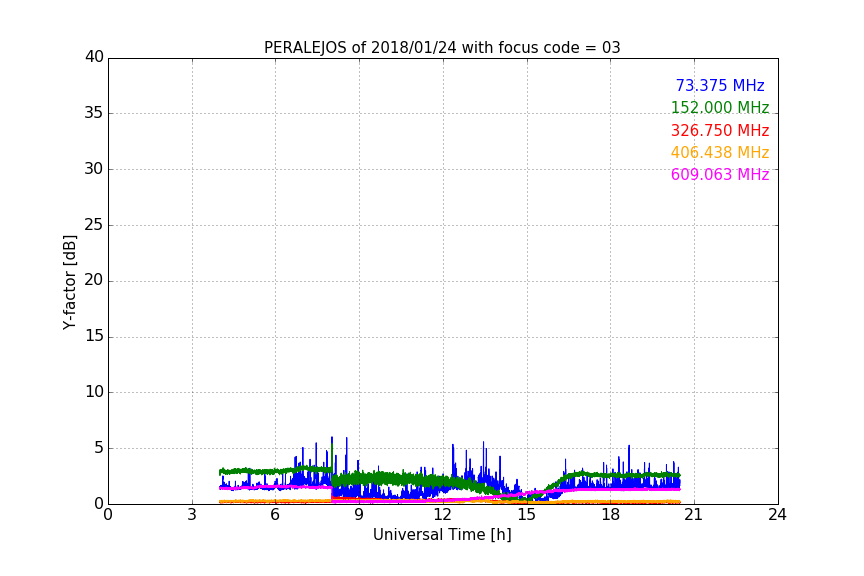
Task: Click the plot title 'PERALEJOS of 2018/01/24'
Action: click(360, 48)
